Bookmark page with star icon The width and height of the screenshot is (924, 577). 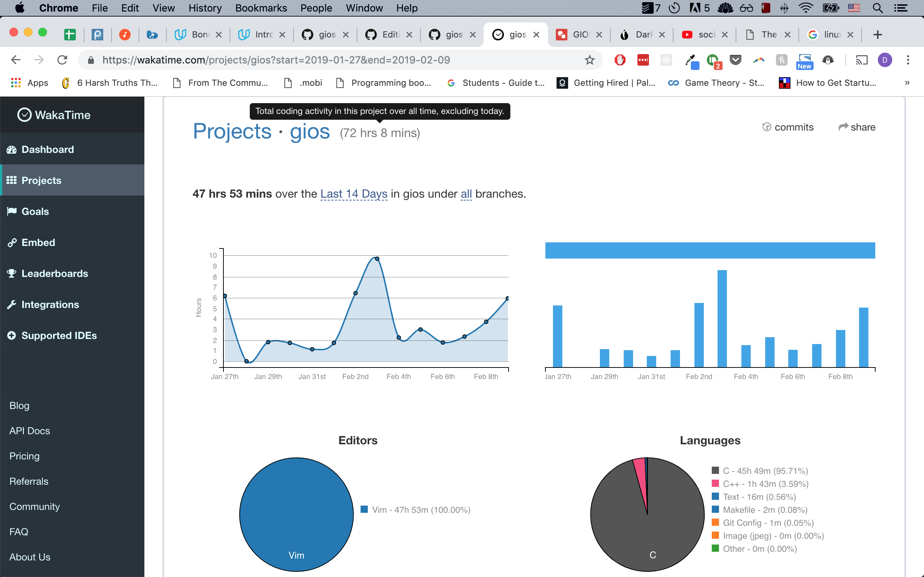click(x=589, y=60)
